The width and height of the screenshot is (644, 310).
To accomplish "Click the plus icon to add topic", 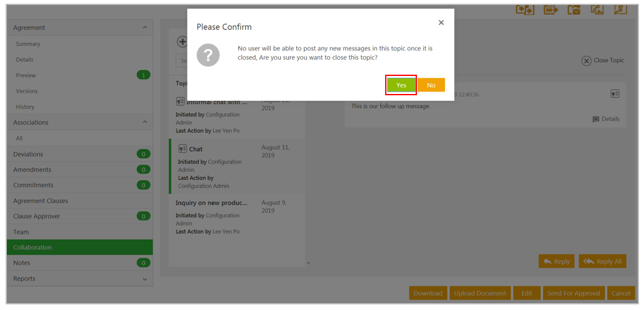I will point(182,42).
